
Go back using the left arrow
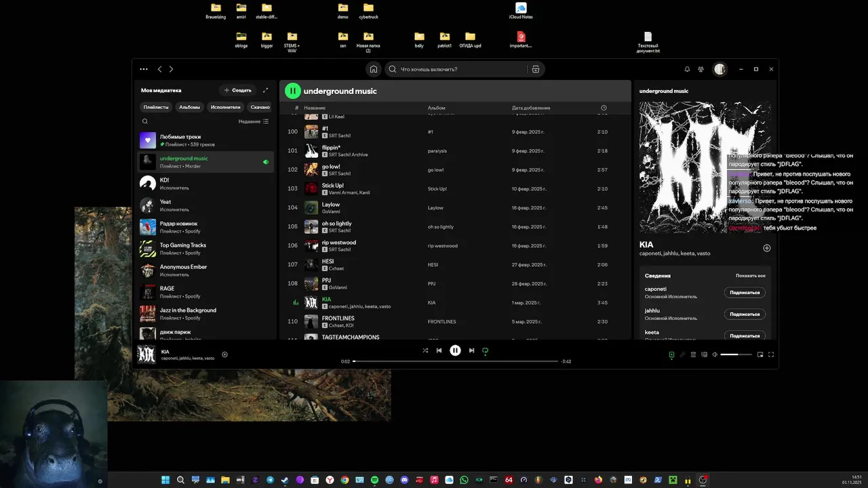(x=160, y=69)
